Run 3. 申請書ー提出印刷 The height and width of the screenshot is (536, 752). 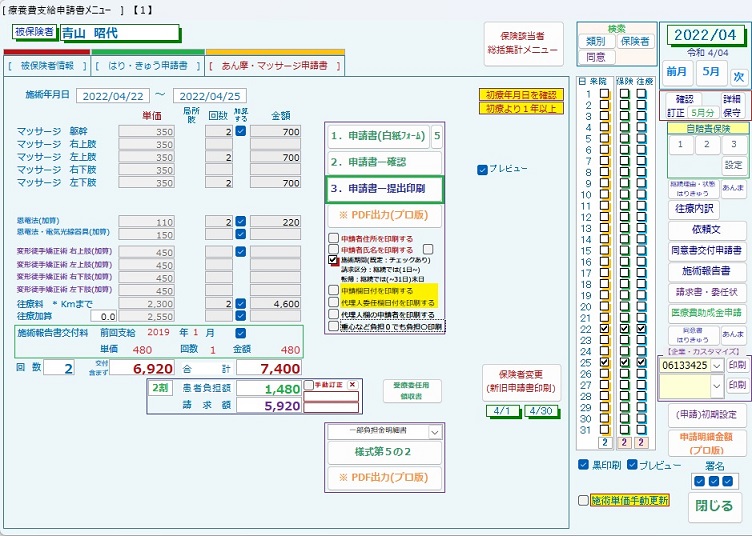coord(384,189)
